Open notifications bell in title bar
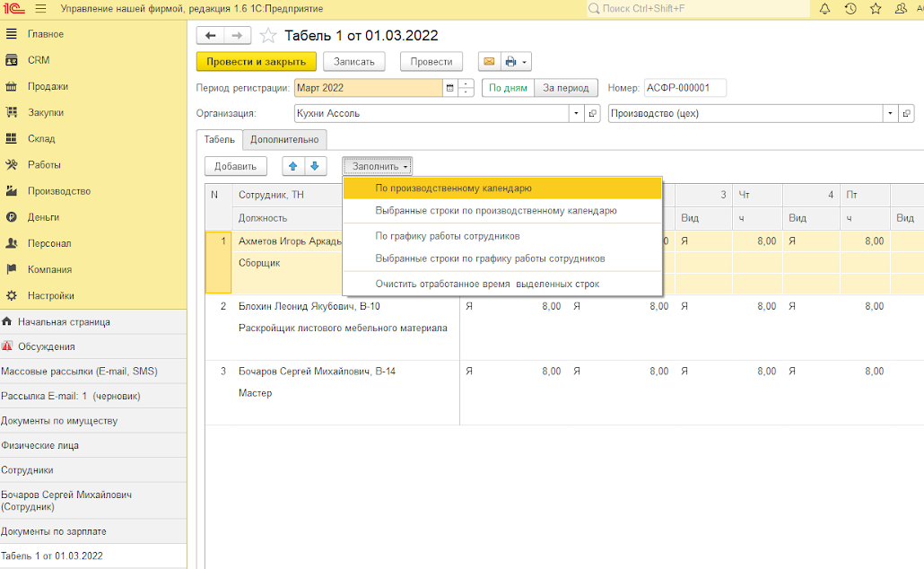 pyautogui.click(x=824, y=9)
